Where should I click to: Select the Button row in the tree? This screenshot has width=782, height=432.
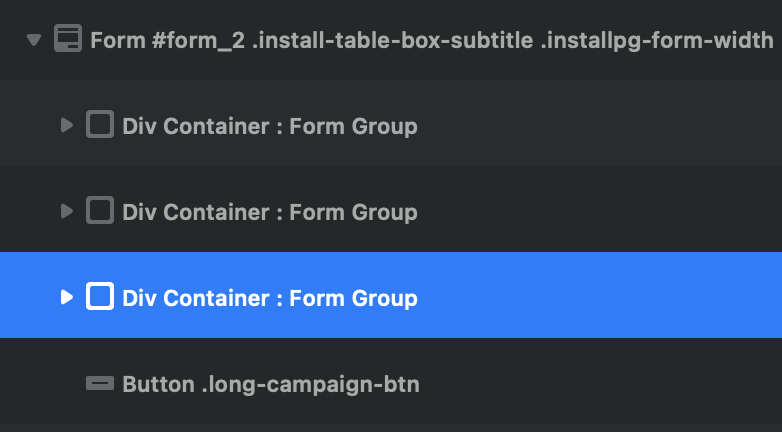tap(270, 384)
